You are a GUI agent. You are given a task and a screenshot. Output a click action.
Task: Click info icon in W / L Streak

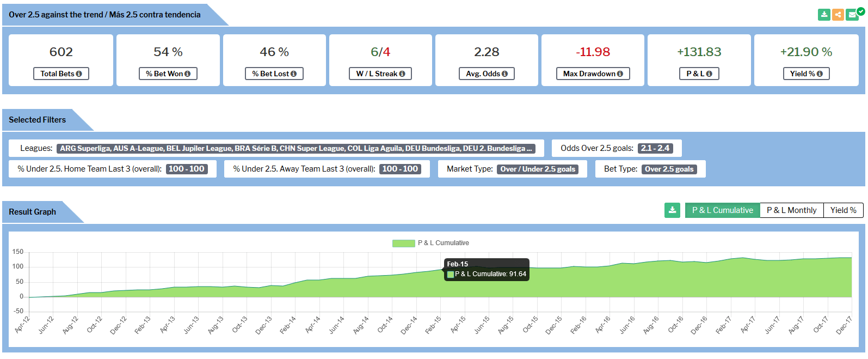point(402,74)
